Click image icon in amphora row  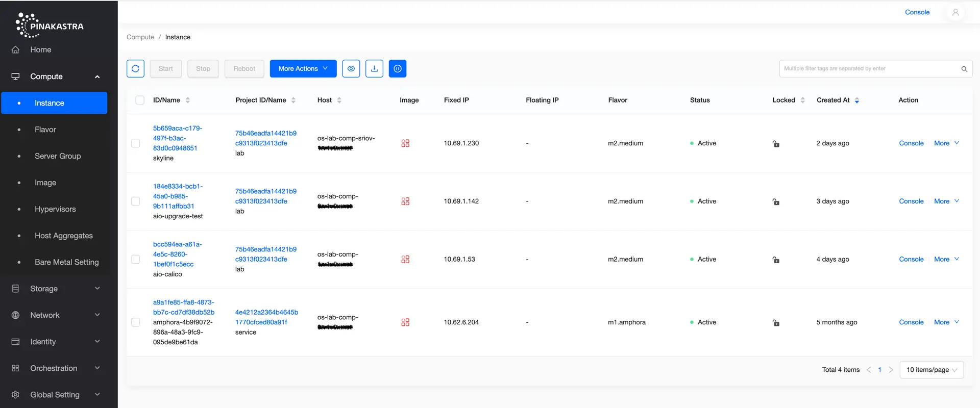(405, 322)
